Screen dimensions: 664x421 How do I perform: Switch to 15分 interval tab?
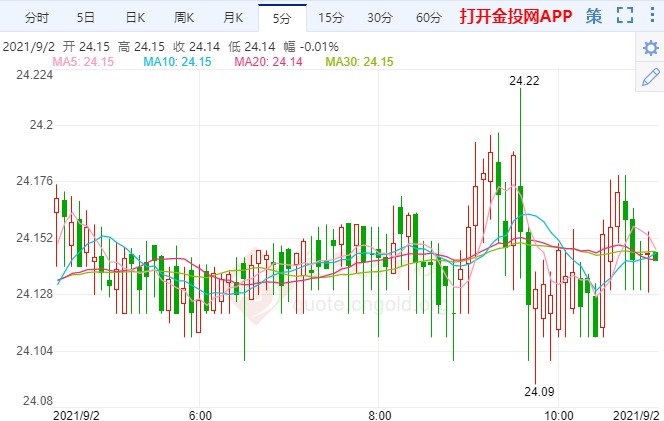click(330, 17)
